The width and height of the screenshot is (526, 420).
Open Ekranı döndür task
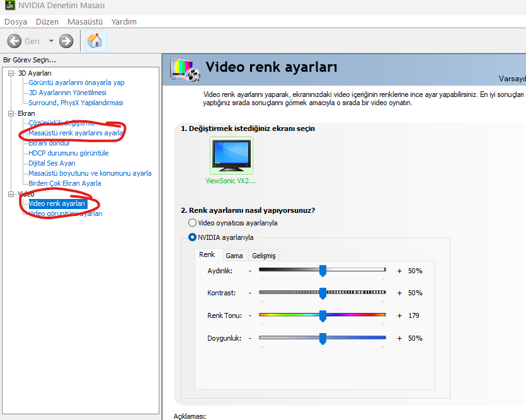pos(49,143)
